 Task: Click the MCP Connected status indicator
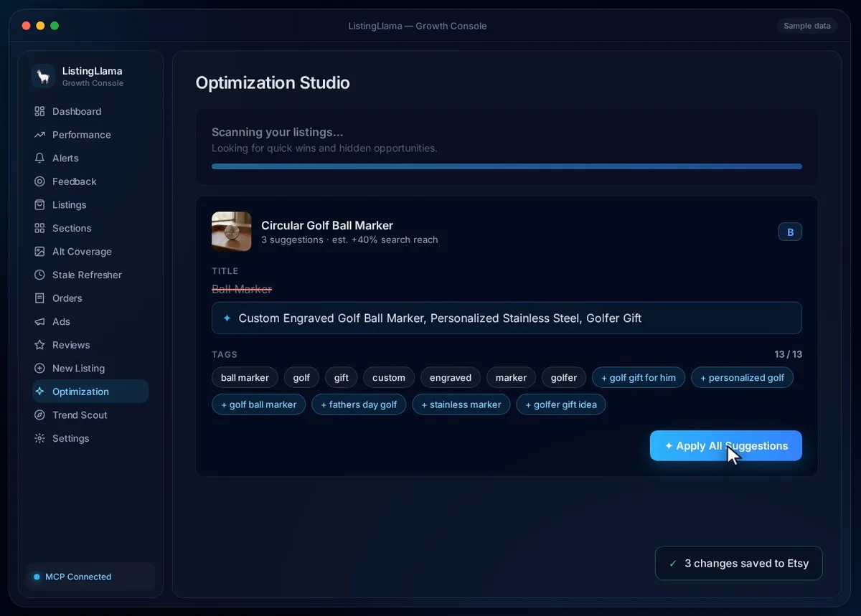coord(90,577)
